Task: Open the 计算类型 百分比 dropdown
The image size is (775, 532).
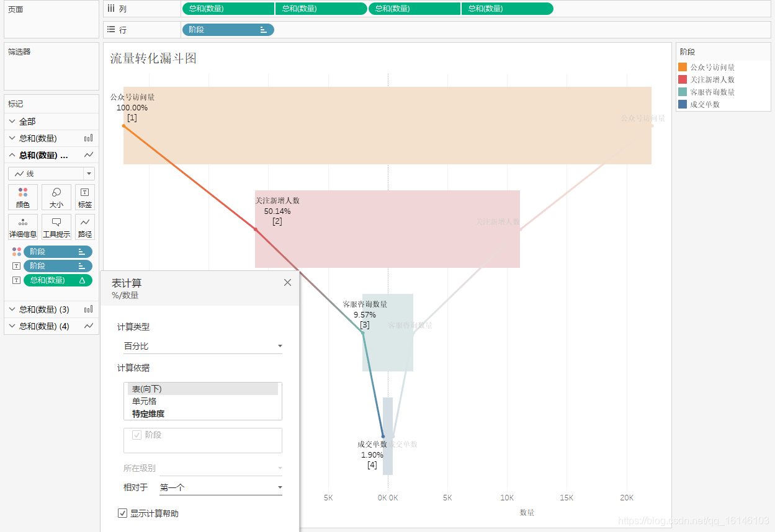Action: 203,346
